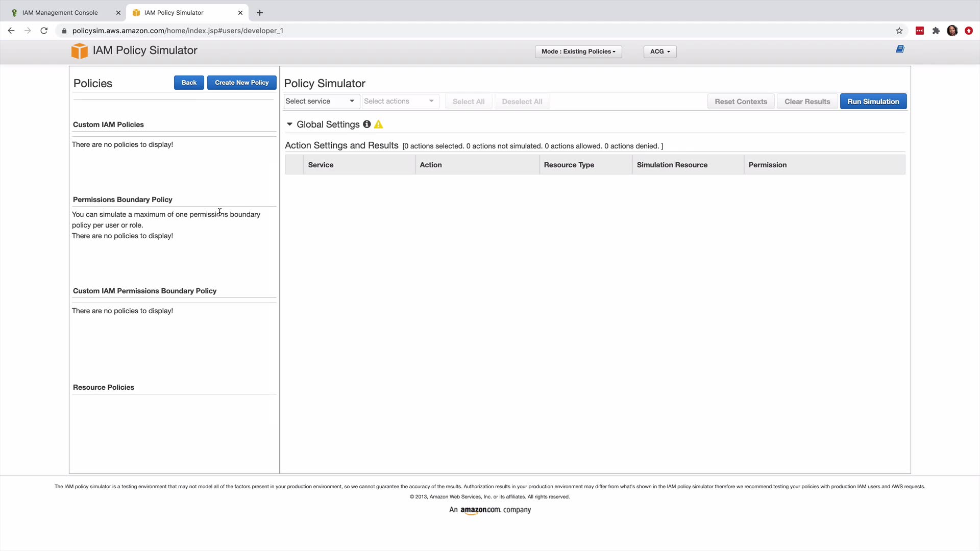The height and width of the screenshot is (551, 980).
Task: Open the Select service dropdown
Action: tap(321, 101)
